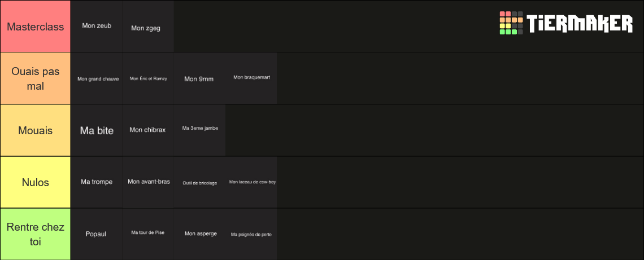Click the yellow Nulos tier label
Viewport: 644px width, 260px height.
click(36, 182)
